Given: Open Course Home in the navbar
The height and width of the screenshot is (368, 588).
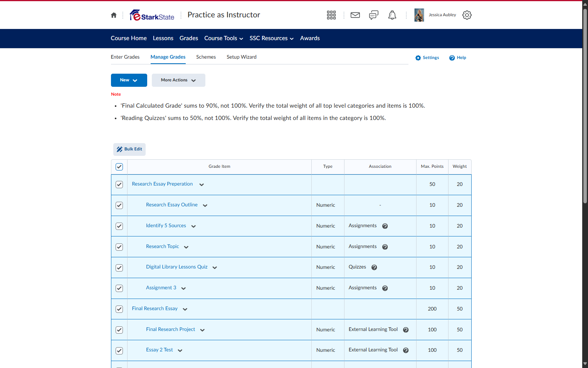Looking at the screenshot, I should [x=129, y=38].
